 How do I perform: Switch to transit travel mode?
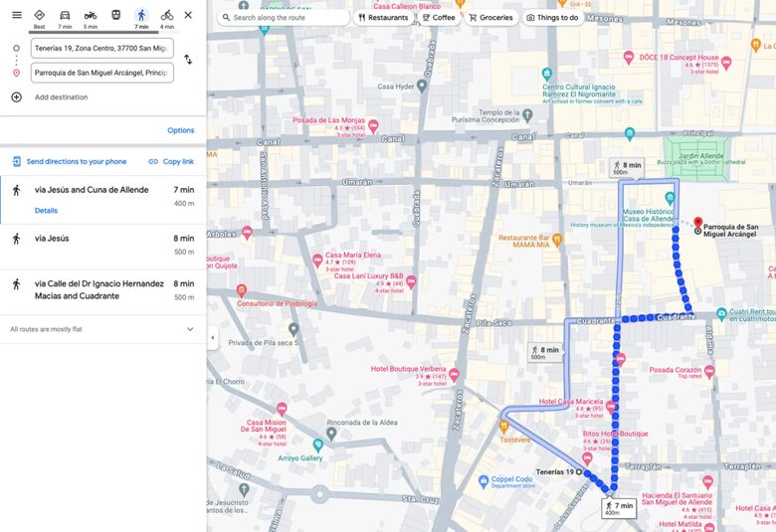click(x=115, y=15)
